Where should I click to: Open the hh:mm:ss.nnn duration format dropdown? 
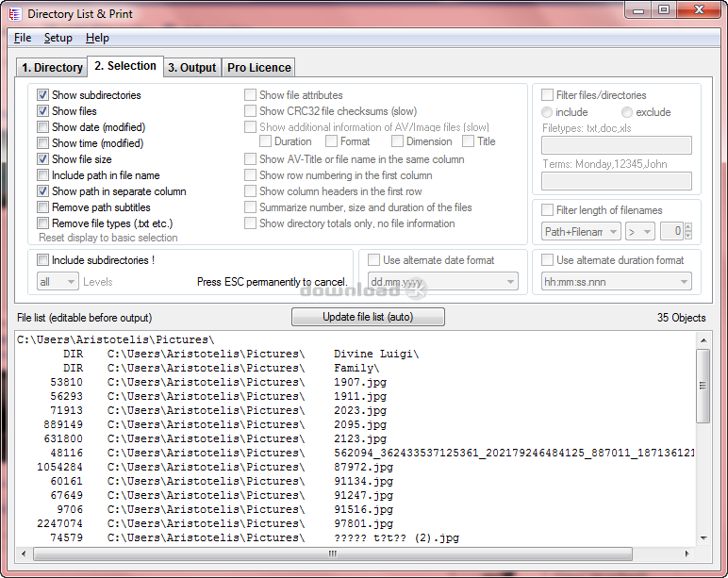(x=616, y=282)
